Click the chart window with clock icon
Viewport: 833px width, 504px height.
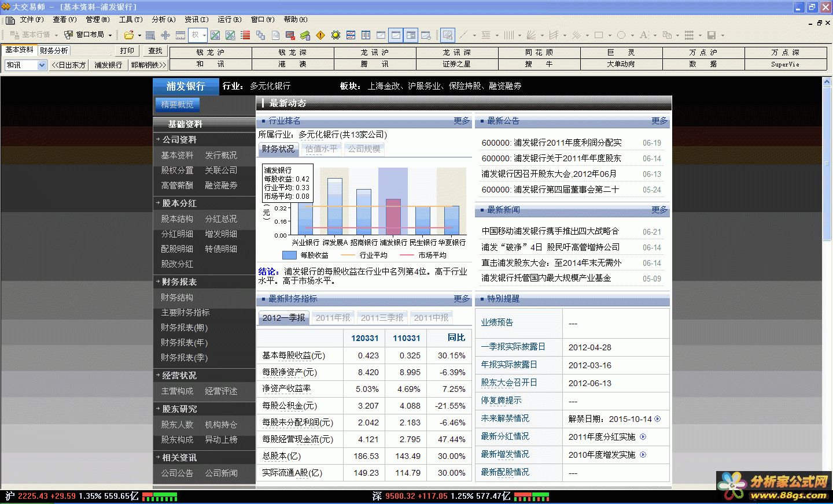(x=426, y=35)
